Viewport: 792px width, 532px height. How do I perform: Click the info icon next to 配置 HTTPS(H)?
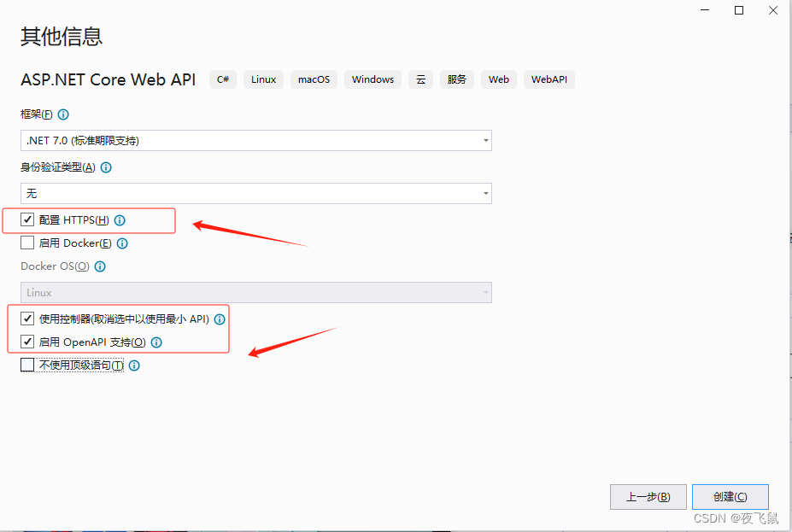(120, 220)
